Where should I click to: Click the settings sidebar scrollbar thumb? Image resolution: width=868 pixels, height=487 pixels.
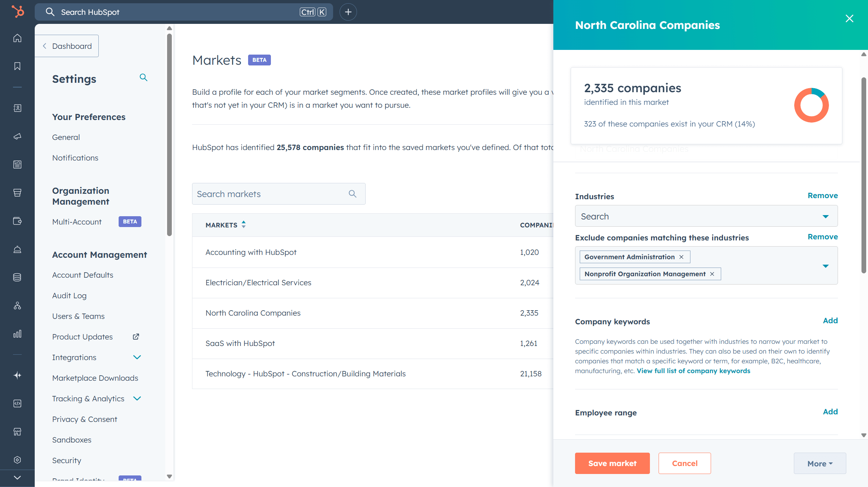[x=169, y=135]
